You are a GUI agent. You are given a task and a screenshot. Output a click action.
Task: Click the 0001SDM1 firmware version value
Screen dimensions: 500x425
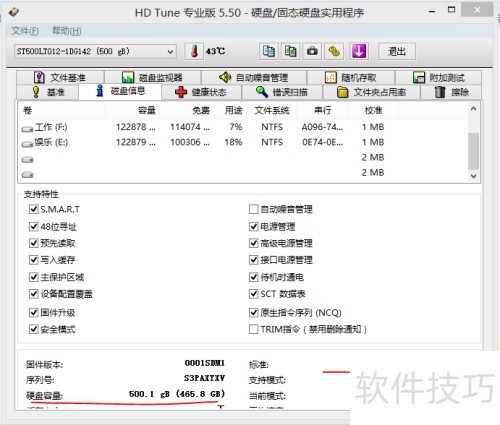click(205, 363)
